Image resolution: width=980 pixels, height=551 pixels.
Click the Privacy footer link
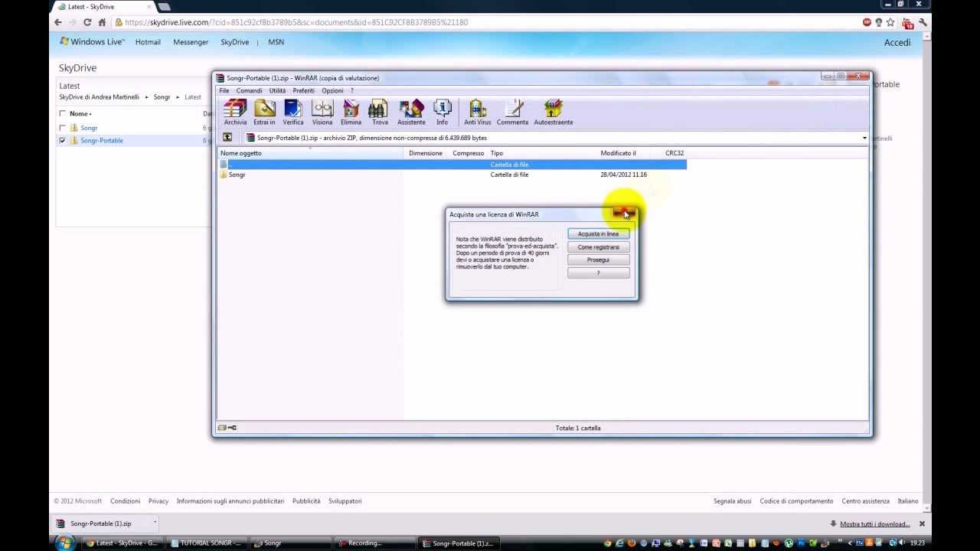coord(158,501)
